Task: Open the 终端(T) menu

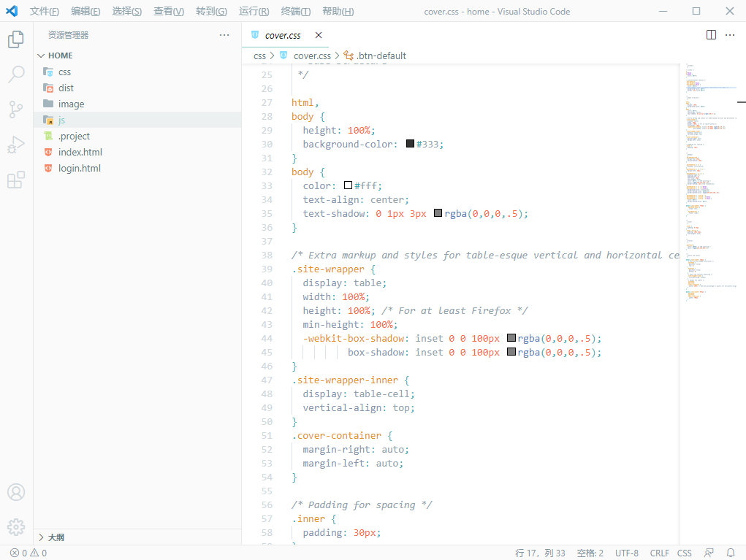Action: point(295,12)
